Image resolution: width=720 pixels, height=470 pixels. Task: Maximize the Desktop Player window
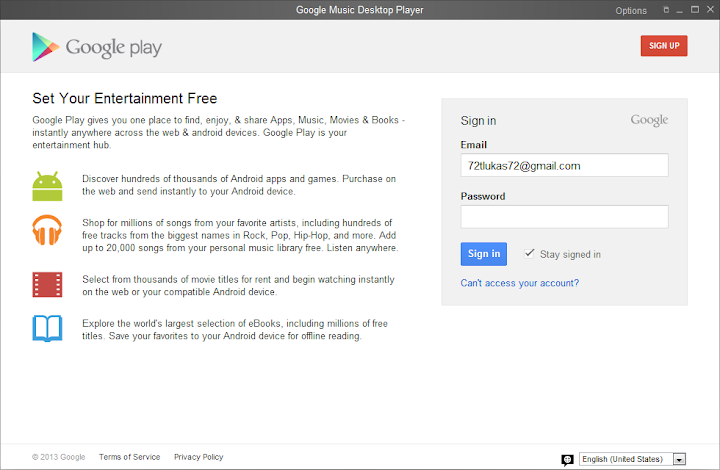[695, 10]
